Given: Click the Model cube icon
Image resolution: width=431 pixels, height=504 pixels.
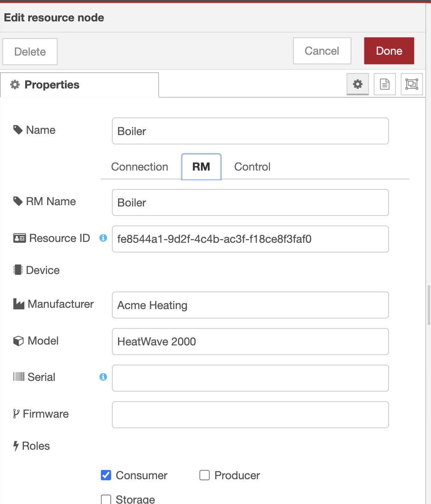Looking at the screenshot, I should [18, 341].
